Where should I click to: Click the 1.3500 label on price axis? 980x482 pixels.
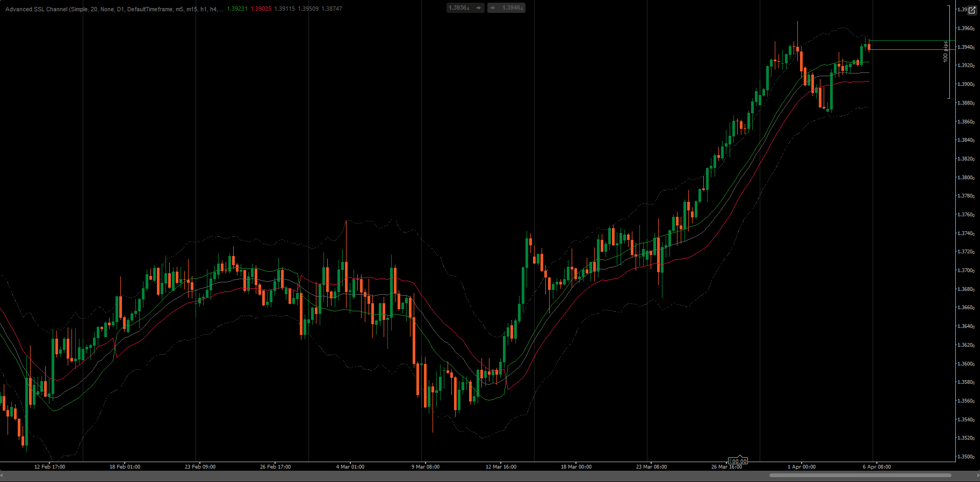[x=966, y=457]
